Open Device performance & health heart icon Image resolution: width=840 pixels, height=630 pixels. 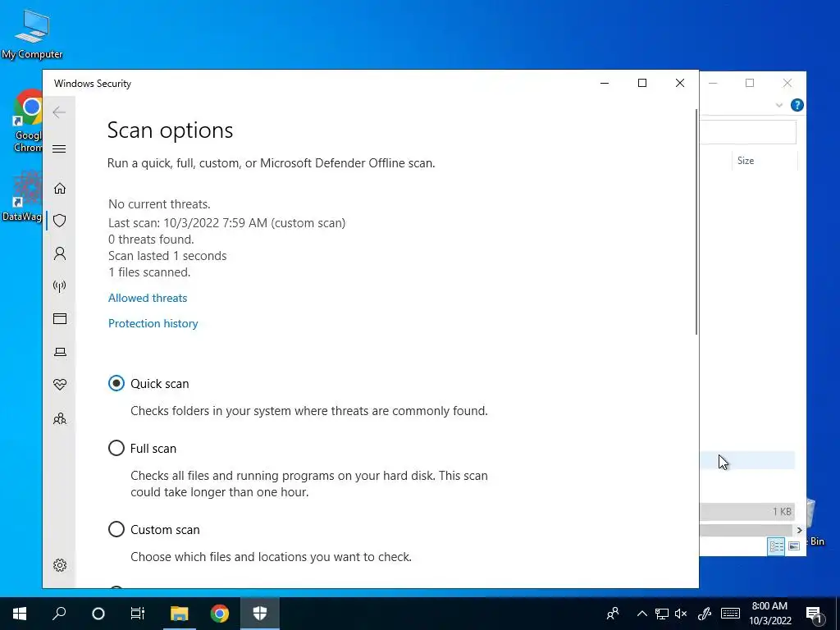pyautogui.click(x=59, y=384)
